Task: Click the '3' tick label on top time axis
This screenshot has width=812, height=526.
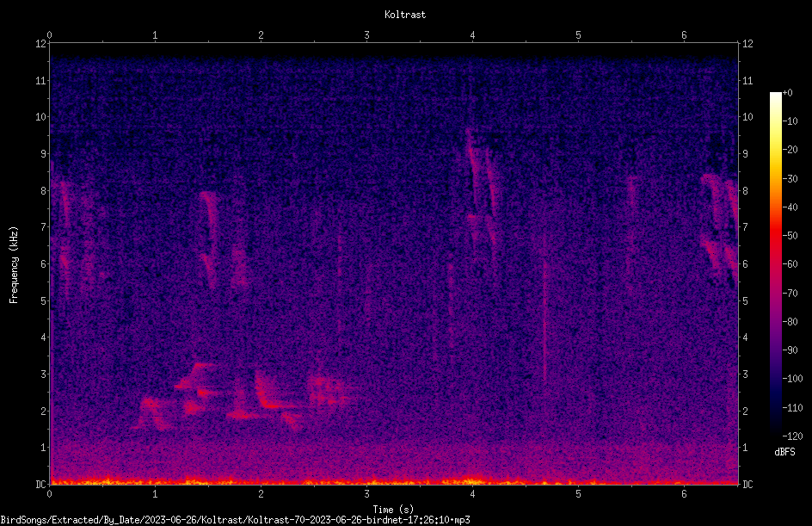Action: 366,35
